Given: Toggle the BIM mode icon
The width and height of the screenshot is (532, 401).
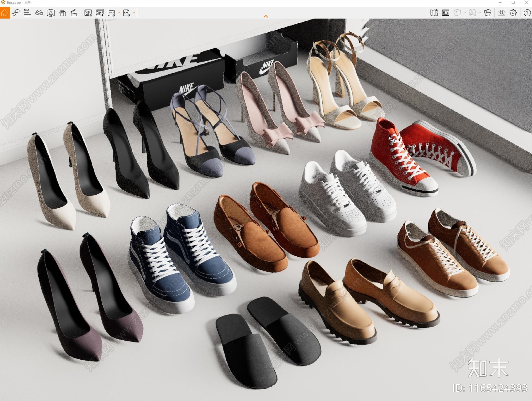Looking at the screenshot, I should tap(27, 13).
